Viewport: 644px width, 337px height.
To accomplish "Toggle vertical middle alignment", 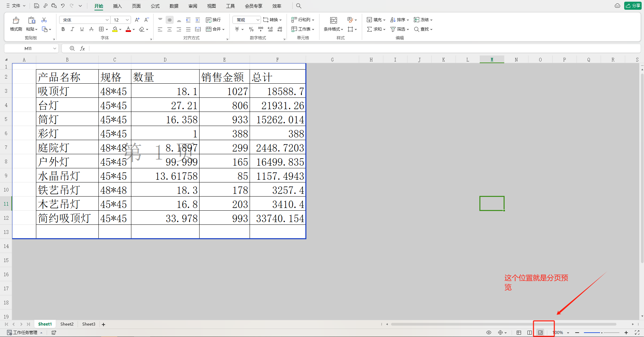I will click(170, 20).
